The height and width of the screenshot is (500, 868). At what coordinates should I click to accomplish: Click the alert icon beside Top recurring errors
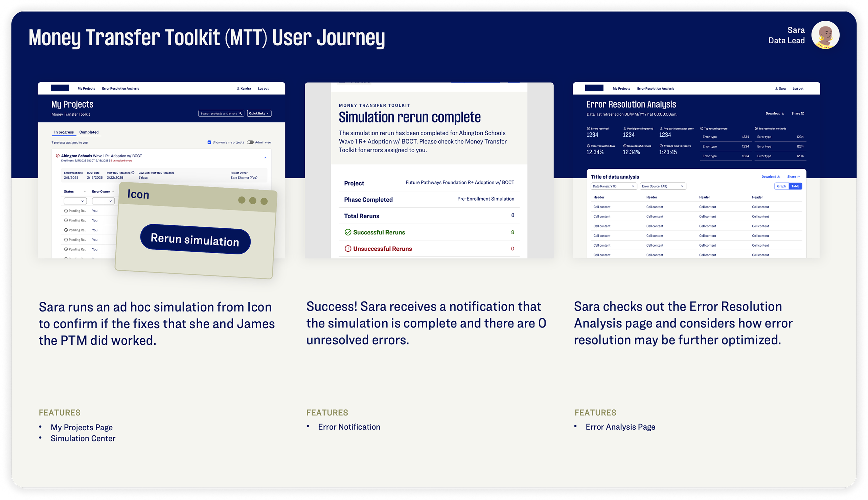[702, 129]
